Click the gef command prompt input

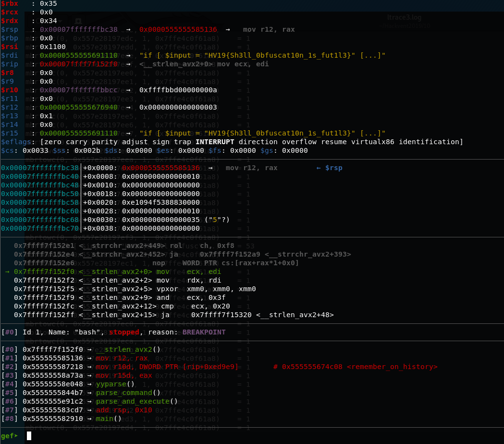coord(29,436)
